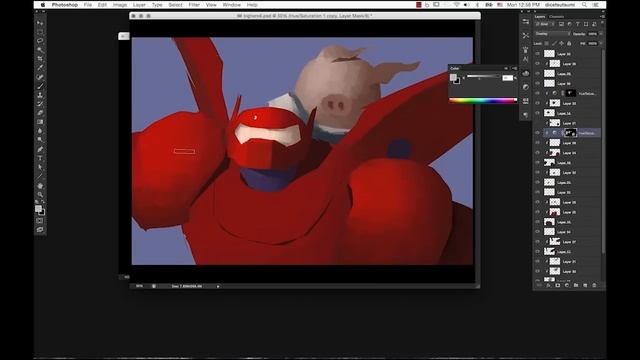Open the Overlay blend mode dropdown
Image resolution: width=640 pixels, height=360 pixels.
point(552,34)
